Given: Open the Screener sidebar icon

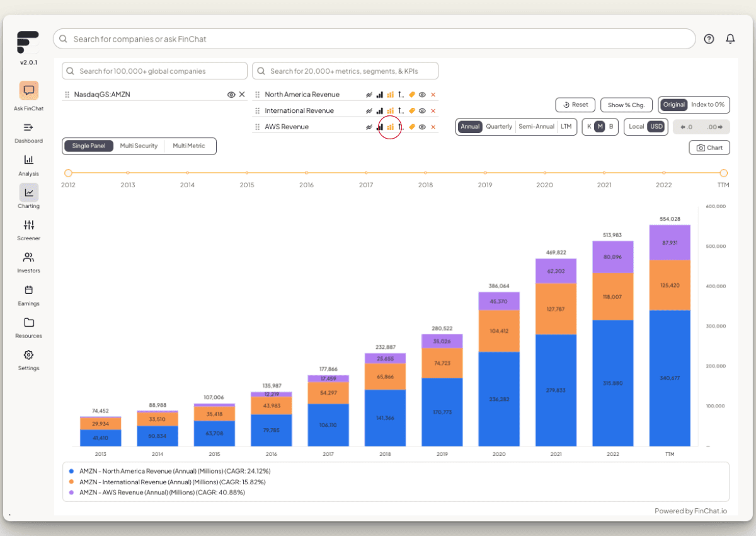Looking at the screenshot, I should coord(28,224).
